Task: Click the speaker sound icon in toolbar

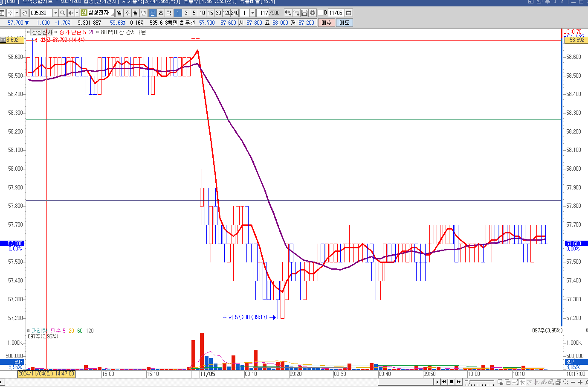Action: [71, 13]
